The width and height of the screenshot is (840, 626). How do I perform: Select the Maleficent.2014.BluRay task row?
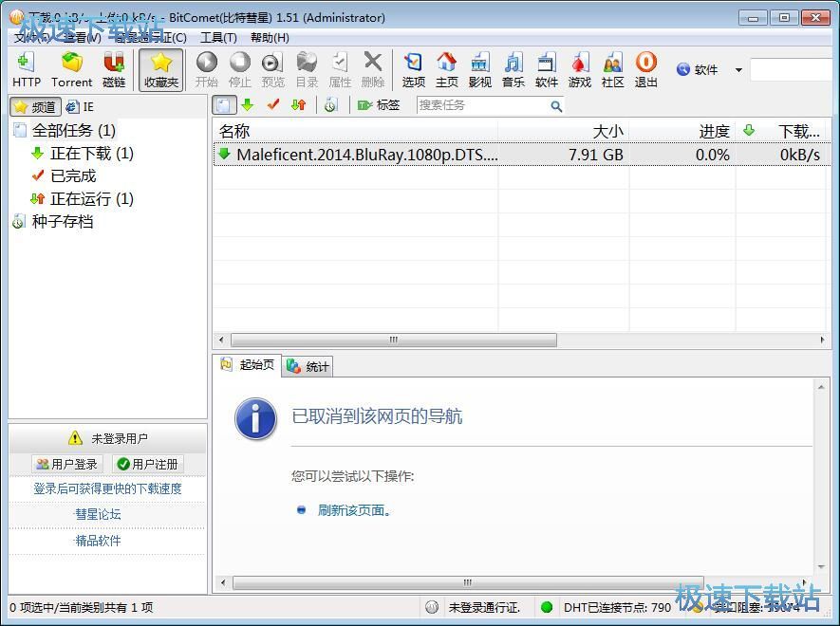[x=521, y=155]
